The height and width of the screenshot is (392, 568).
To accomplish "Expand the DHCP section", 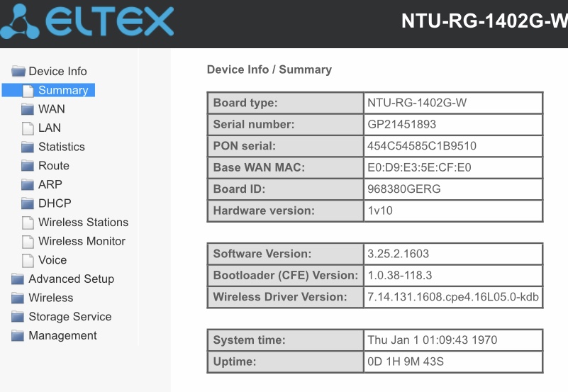I will (x=55, y=203).
